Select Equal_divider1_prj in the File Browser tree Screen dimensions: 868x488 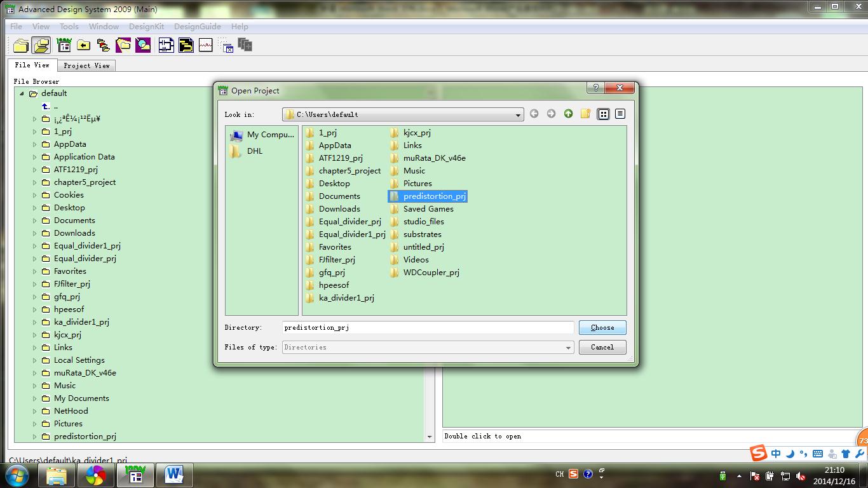(87, 246)
